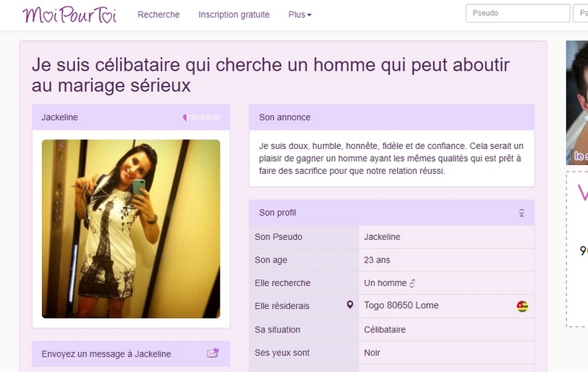Click the Togo 80650 Lome location

[x=401, y=305]
